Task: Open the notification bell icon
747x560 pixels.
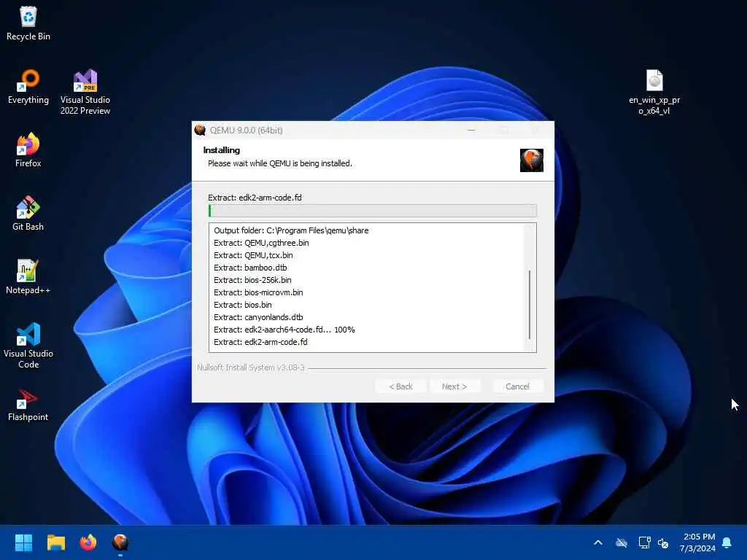Action: (727, 542)
